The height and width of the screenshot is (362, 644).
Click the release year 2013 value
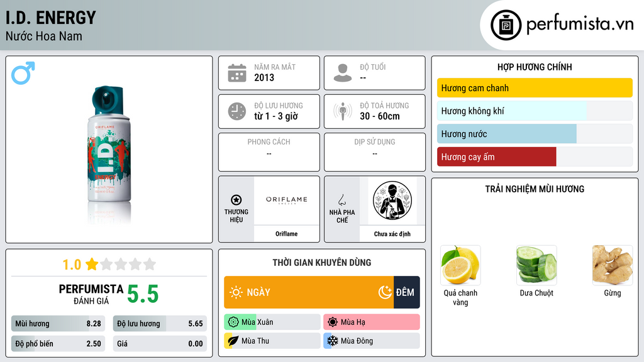coord(264,77)
